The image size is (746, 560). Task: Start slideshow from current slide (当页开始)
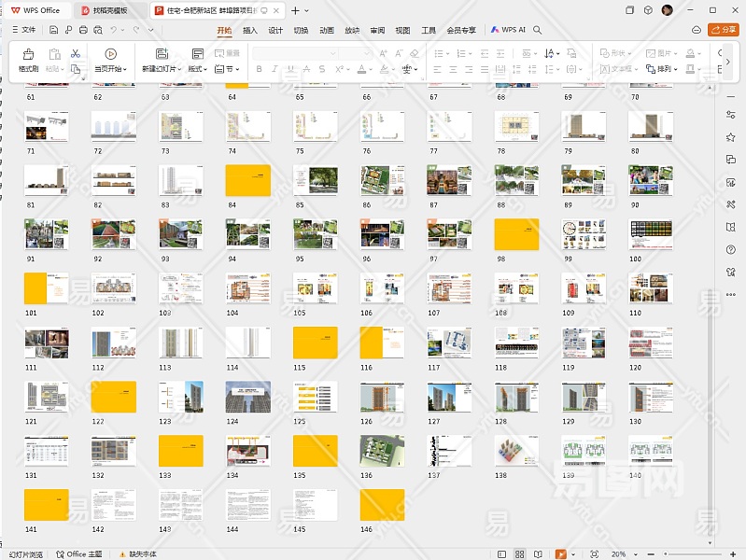110,54
